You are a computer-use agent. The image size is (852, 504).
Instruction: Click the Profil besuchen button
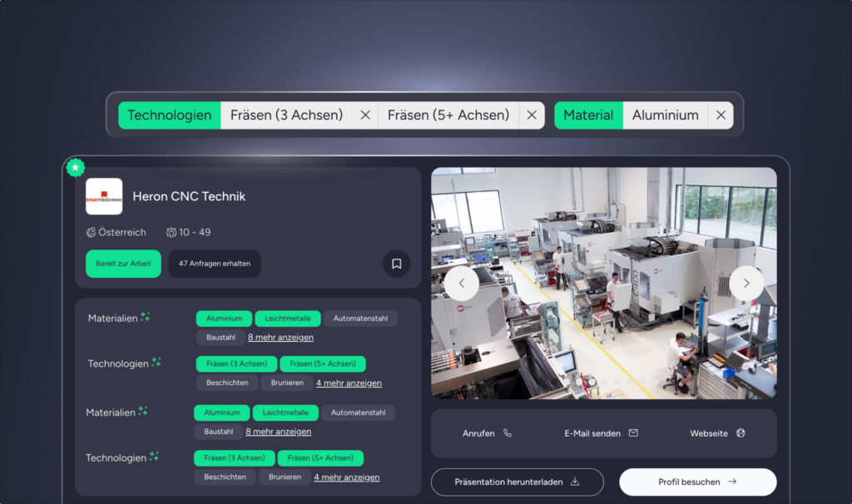coord(697,482)
